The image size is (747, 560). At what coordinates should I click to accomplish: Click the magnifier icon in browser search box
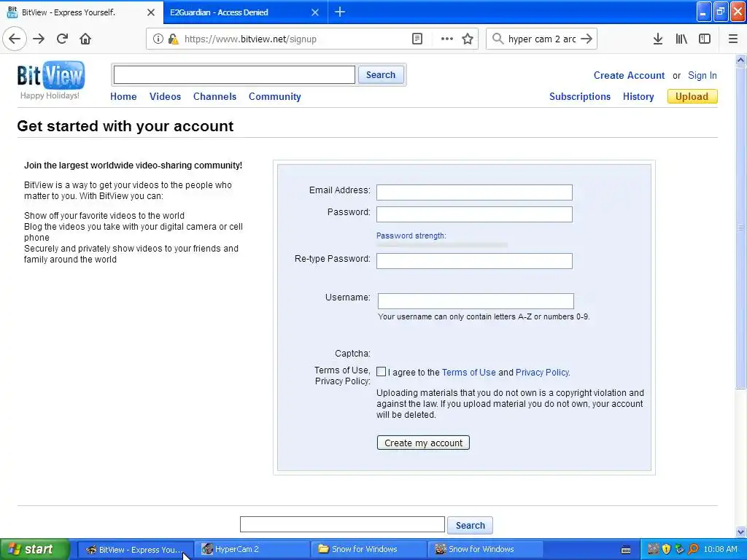[498, 39]
